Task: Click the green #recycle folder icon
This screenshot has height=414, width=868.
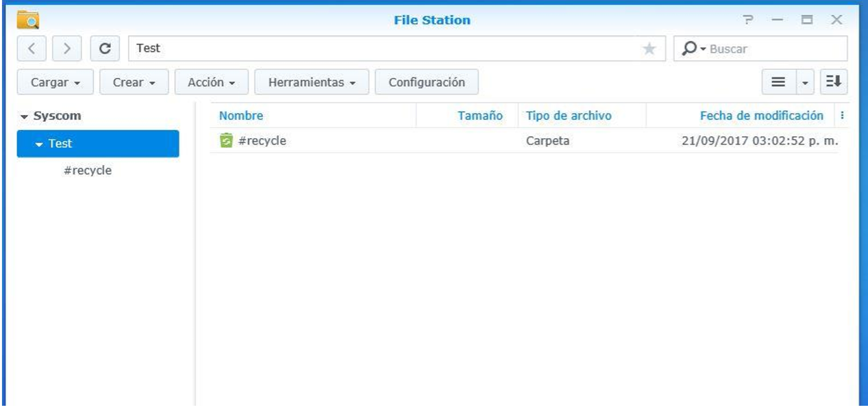Action: pos(226,141)
